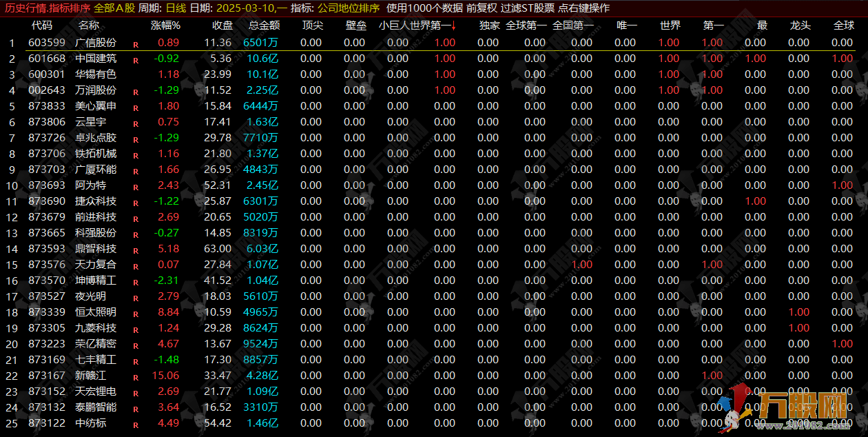This screenshot has height=437, width=868.
Task: Select the 全部A股 market scope
Action: (114, 8)
